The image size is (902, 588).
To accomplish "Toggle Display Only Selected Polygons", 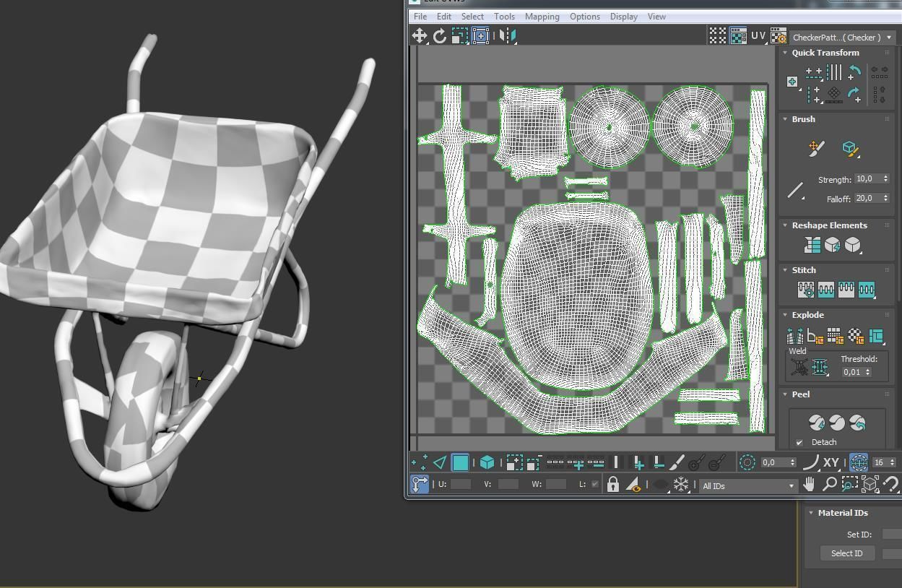I will coord(633,484).
